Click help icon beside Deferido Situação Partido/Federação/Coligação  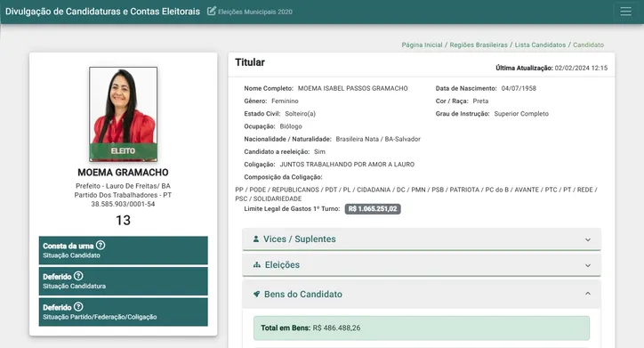click(x=78, y=307)
